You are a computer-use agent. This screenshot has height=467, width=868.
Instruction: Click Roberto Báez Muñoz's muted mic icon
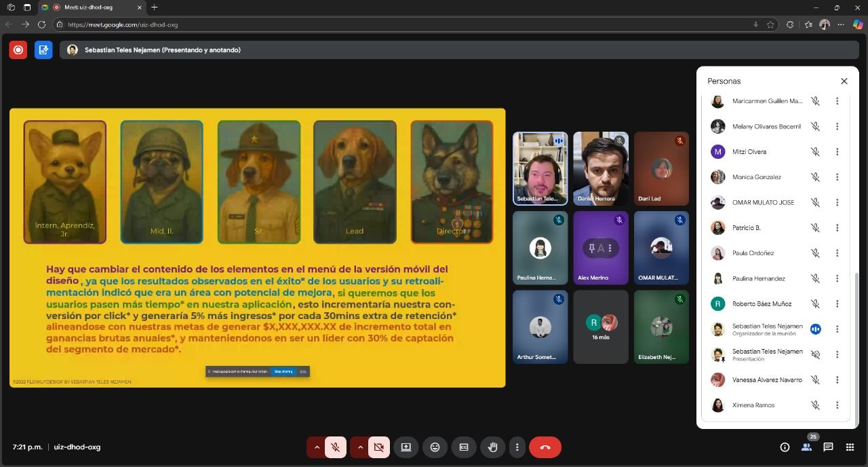(816, 303)
